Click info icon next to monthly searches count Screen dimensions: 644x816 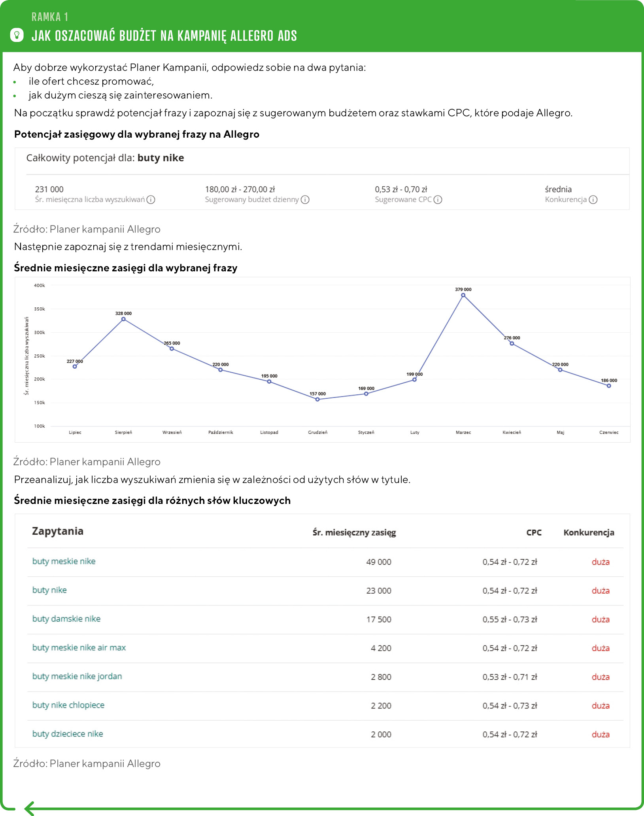tap(151, 199)
